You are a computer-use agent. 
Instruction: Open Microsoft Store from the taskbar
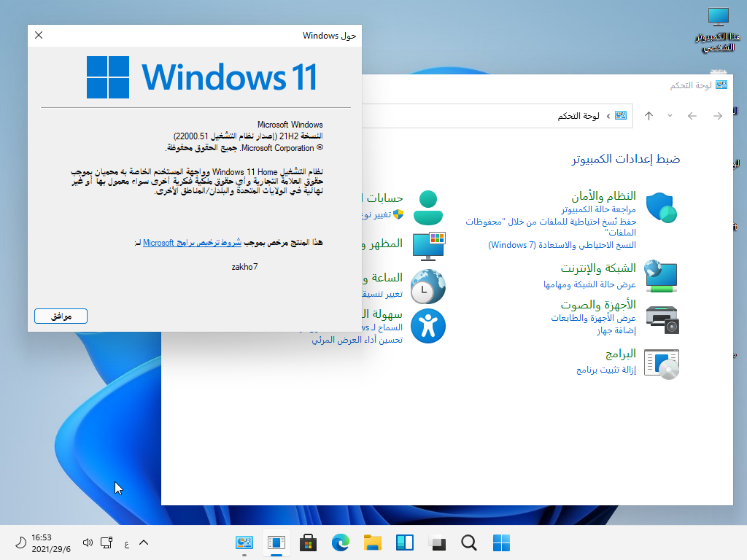coord(309,542)
